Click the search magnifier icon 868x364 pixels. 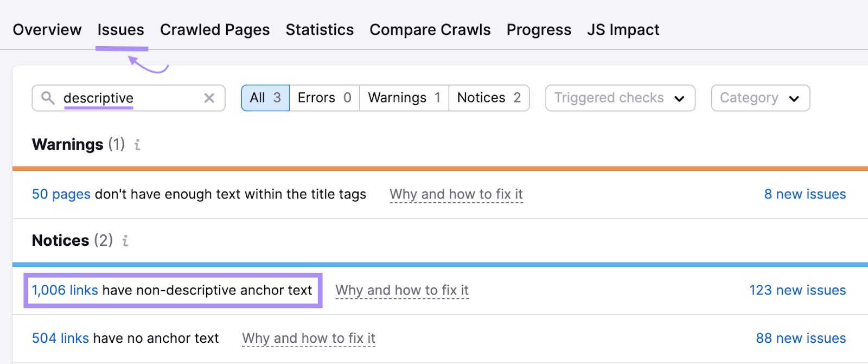[x=48, y=98]
